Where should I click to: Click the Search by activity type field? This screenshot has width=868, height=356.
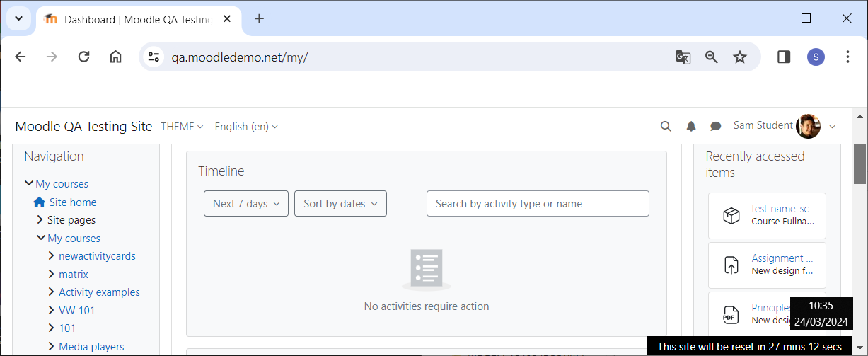pyautogui.click(x=538, y=204)
